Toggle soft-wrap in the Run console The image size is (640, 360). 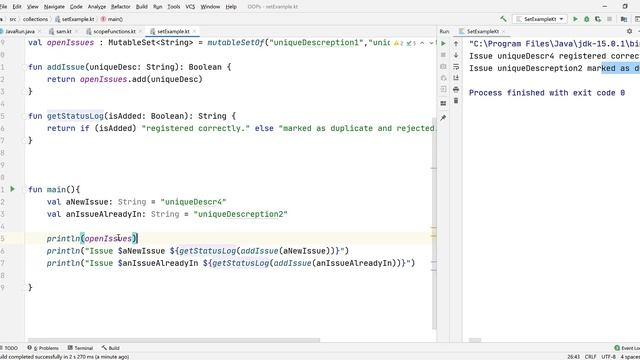[x=456, y=67]
